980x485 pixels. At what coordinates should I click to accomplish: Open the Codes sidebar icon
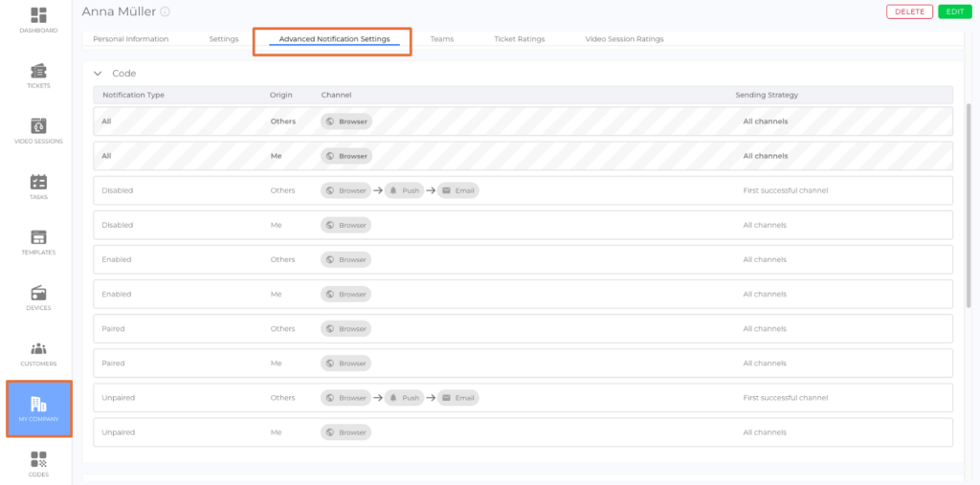[x=38, y=460]
